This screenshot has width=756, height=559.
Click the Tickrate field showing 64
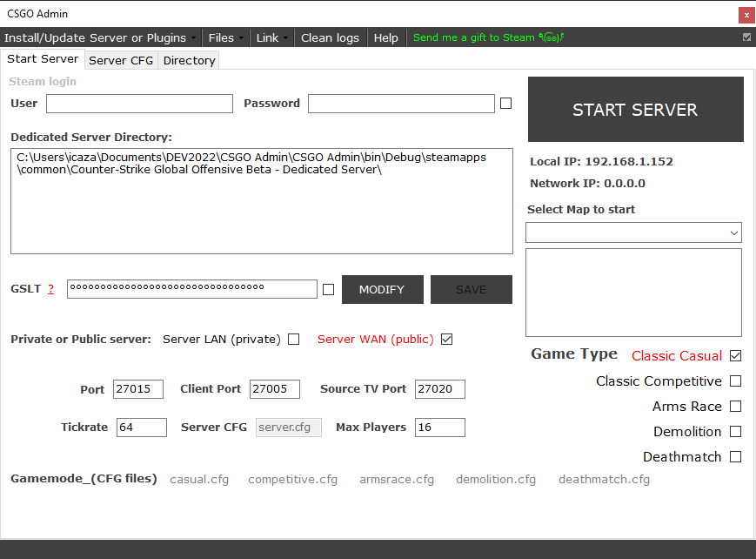[x=141, y=428]
